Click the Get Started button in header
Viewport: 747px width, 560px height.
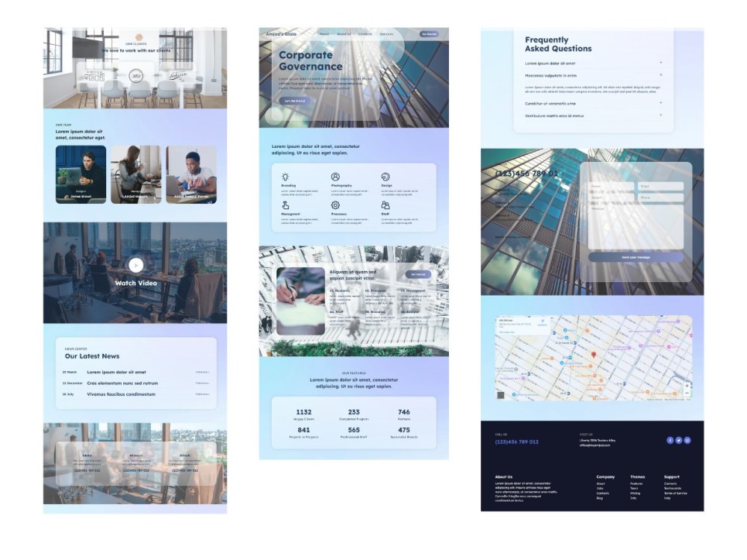click(429, 34)
